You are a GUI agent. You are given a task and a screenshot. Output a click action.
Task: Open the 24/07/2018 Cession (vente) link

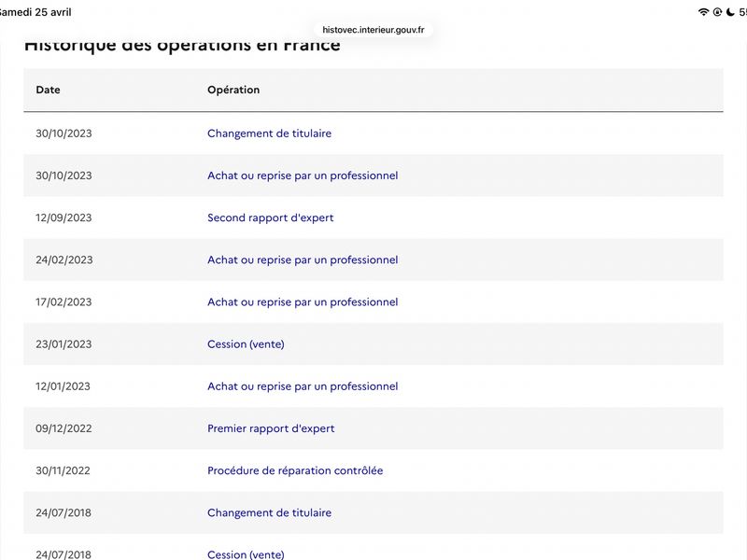(x=246, y=553)
